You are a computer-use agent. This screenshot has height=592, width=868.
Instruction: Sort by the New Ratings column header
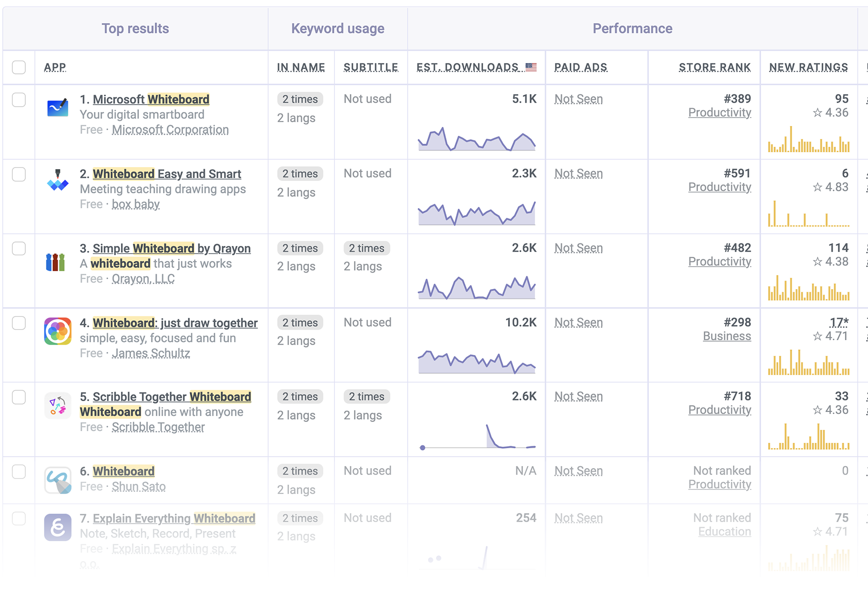[808, 67]
